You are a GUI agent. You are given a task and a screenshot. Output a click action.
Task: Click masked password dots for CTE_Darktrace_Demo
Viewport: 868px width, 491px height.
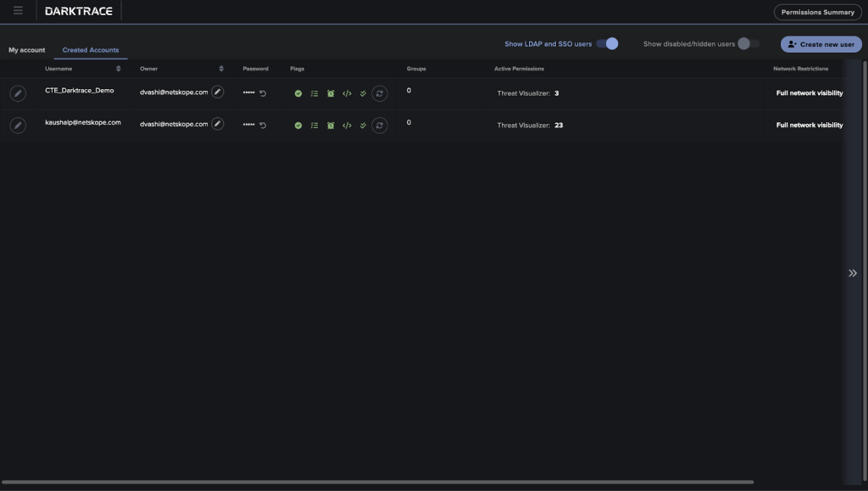pos(248,93)
